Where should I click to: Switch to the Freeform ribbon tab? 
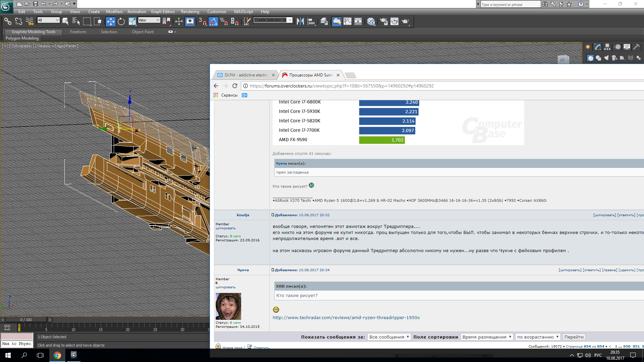[x=78, y=32]
